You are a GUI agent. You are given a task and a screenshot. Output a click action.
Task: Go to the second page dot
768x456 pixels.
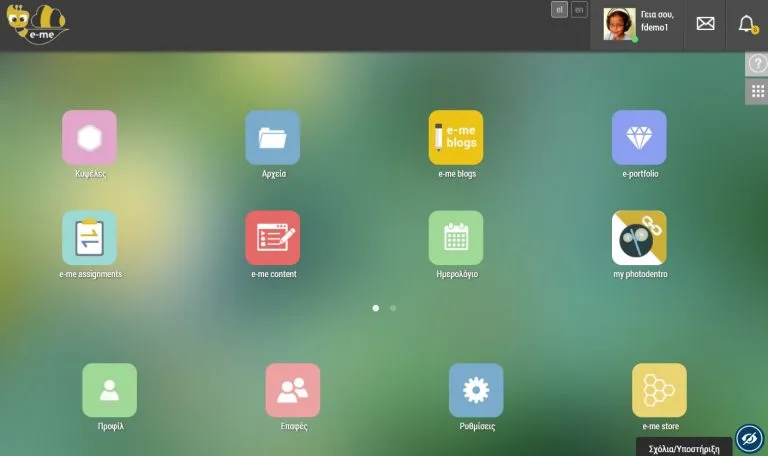393,309
